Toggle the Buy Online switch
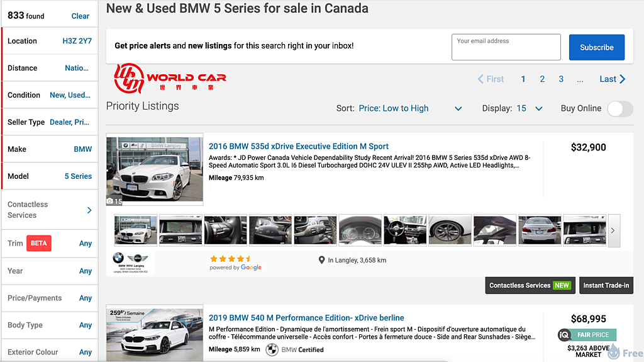 coord(619,108)
